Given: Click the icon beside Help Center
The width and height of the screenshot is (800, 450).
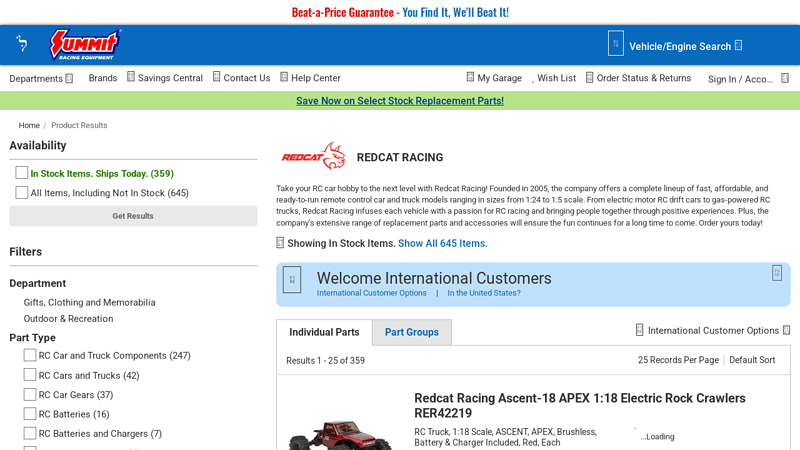Looking at the screenshot, I should pyautogui.click(x=284, y=77).
